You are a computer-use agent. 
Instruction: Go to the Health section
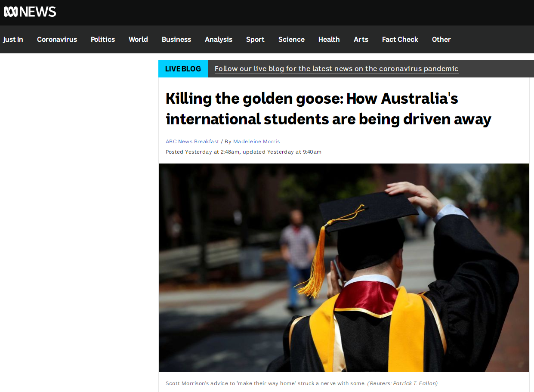329,39
